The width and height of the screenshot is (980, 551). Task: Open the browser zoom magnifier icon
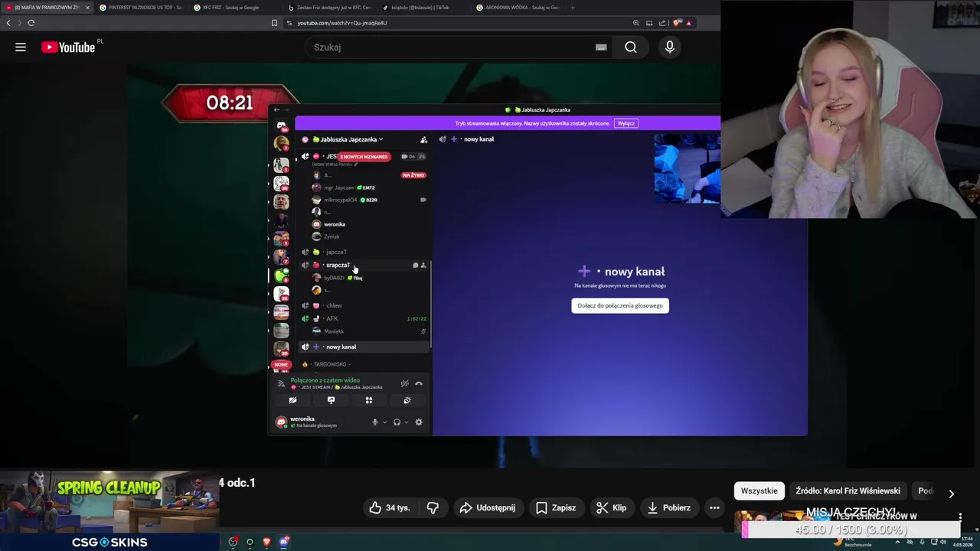635,23
